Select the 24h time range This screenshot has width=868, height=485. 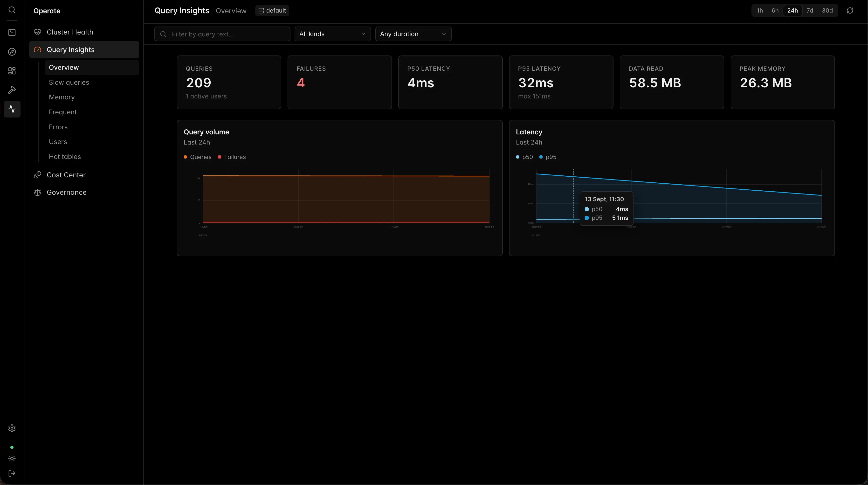[x=792, y=10]
